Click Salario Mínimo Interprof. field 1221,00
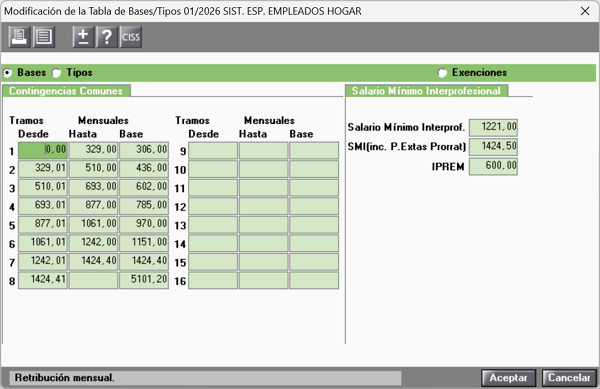The image size is (600, 389). click(493, 127)
